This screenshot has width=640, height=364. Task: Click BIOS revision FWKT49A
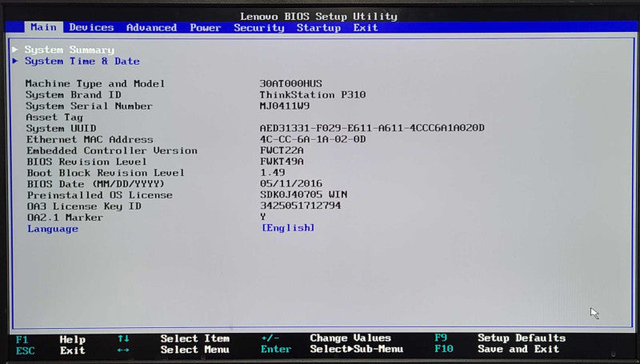(282, 161)
